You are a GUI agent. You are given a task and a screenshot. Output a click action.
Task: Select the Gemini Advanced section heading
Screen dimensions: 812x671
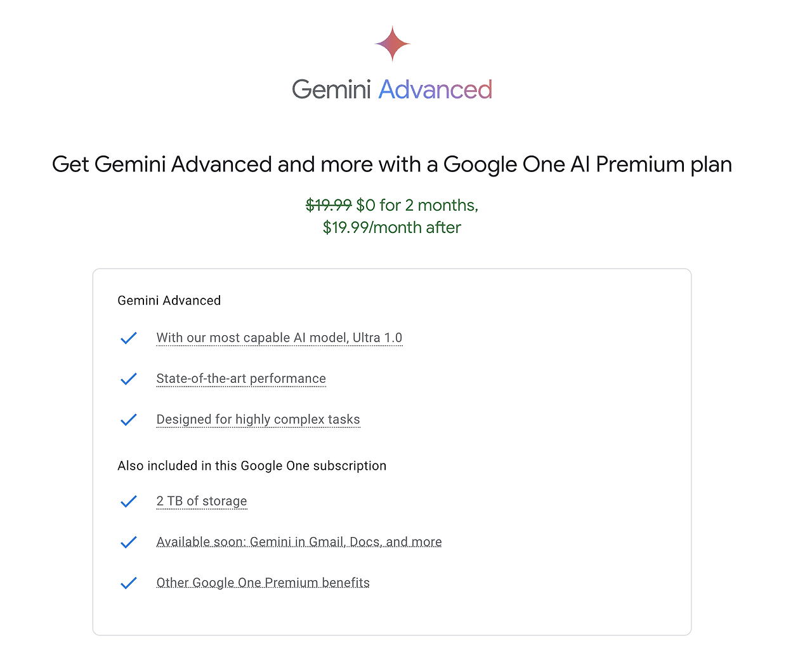click(x=169, y=300)
